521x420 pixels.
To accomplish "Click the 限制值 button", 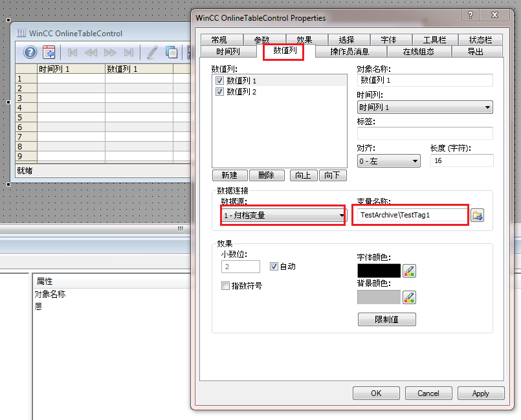I will [x=387, y=319].
